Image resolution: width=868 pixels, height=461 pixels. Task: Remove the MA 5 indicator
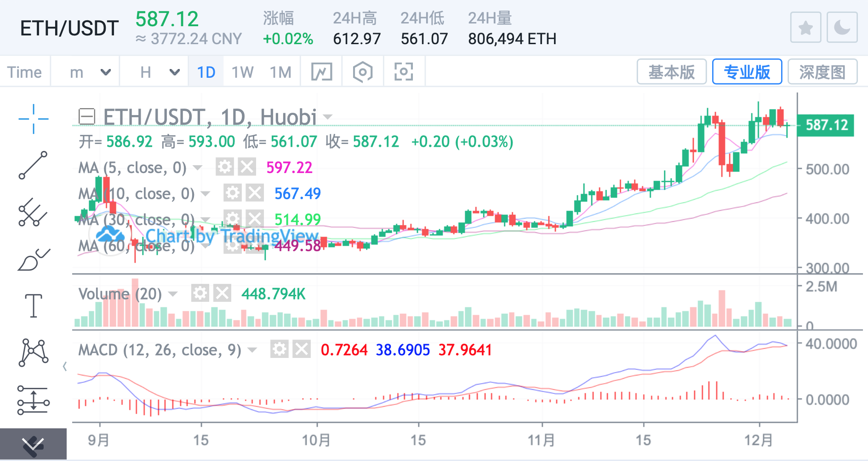click(x=247, y=167)
